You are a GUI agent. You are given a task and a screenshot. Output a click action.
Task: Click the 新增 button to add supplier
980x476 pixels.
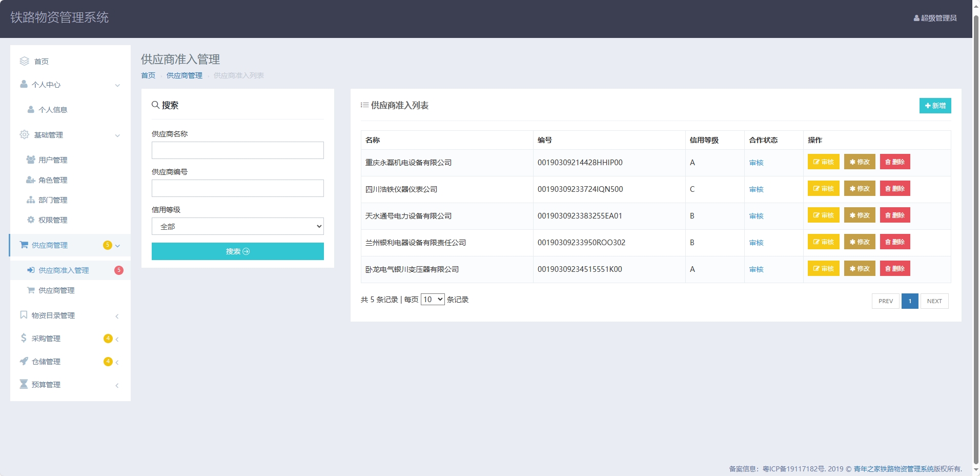click(x=935, y=106)
